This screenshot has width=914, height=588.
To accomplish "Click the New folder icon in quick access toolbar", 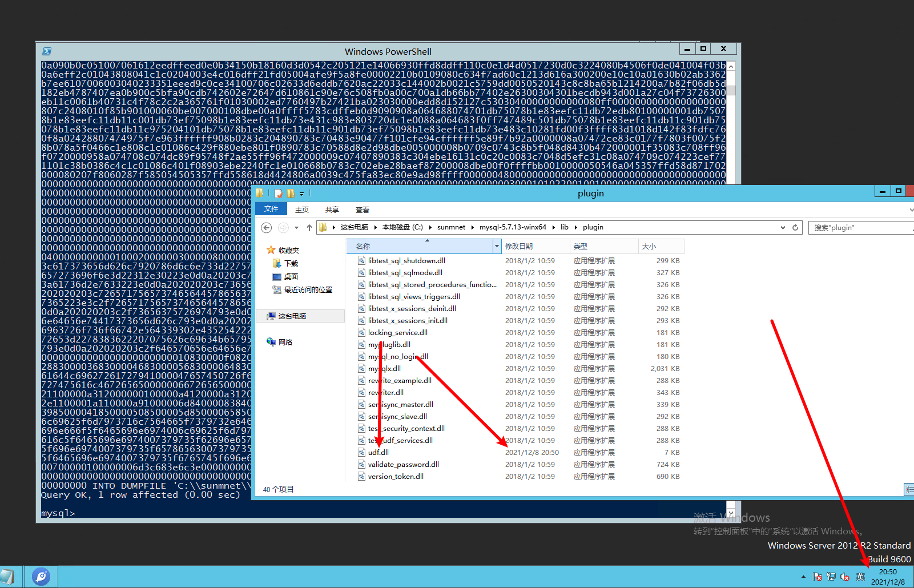I will click(291, 194).
